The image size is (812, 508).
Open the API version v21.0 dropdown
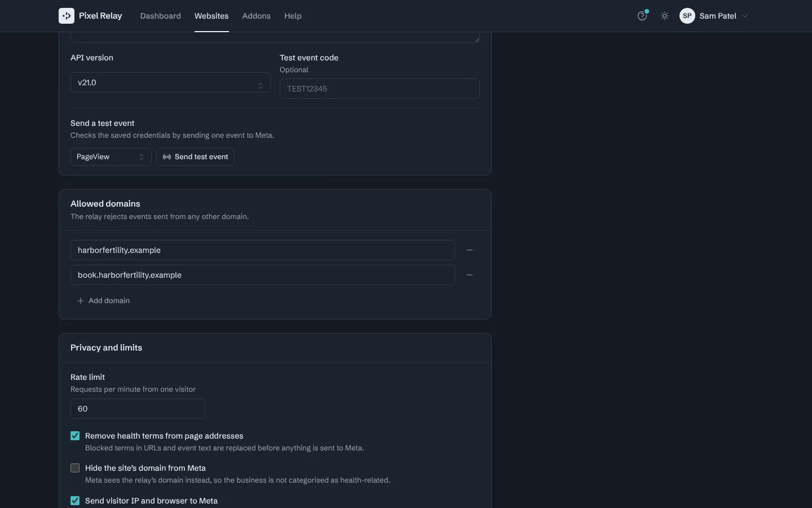[x=170, y=82]
